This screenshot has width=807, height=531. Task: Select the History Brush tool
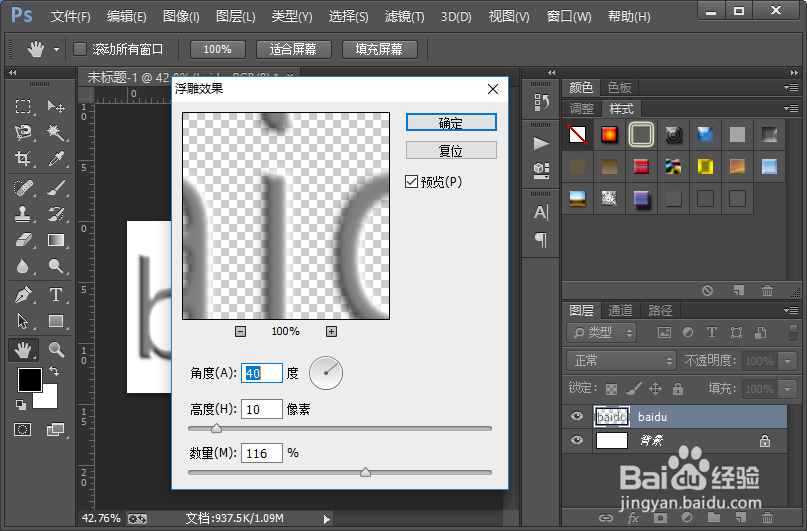click(x=56, y=214)
